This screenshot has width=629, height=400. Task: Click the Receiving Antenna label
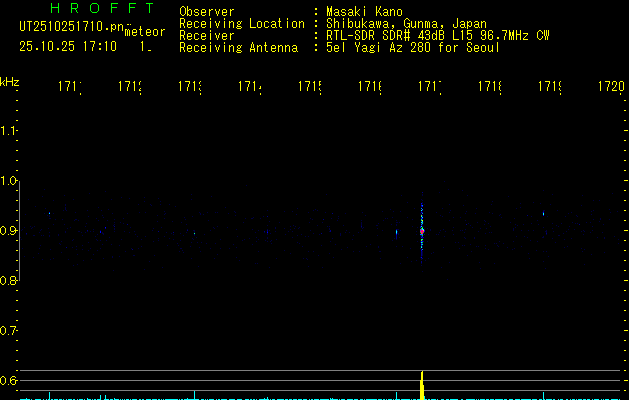[238, 48]
